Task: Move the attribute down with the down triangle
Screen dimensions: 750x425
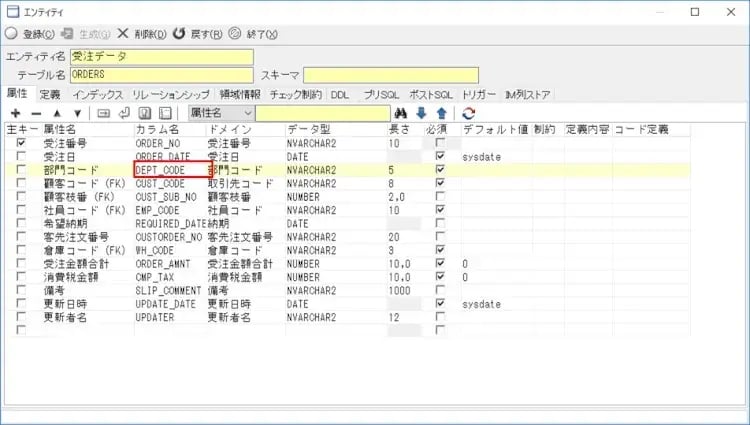Action: point(76,113)
